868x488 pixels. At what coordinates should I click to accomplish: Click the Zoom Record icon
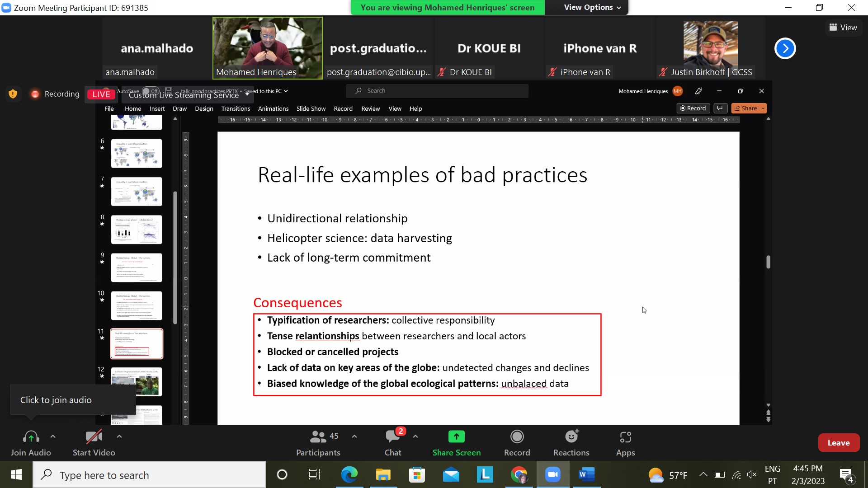(x=517, y=437)
